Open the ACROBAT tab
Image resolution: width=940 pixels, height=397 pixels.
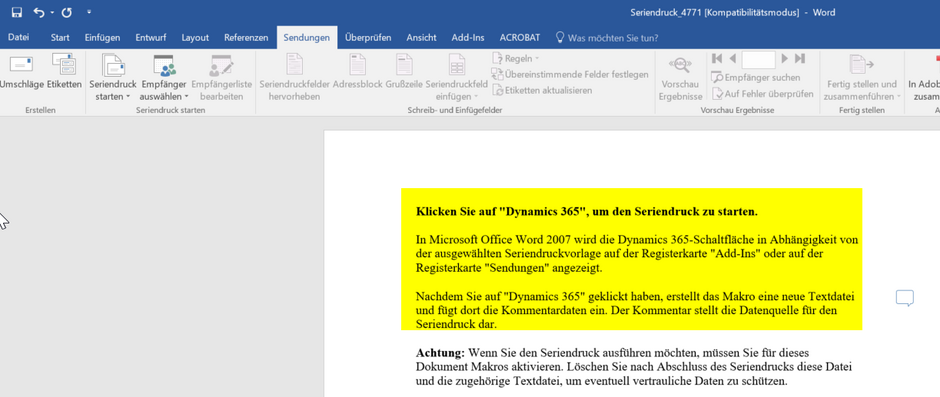520,37
